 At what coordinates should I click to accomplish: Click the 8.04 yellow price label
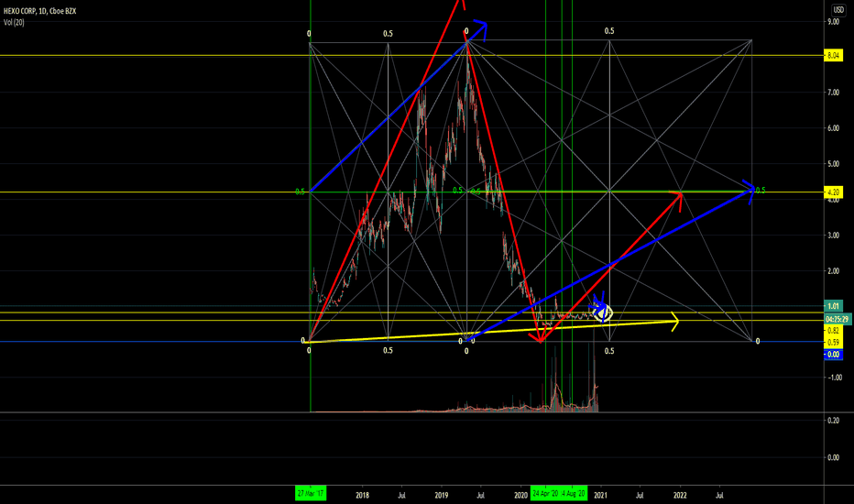[833, 56]
